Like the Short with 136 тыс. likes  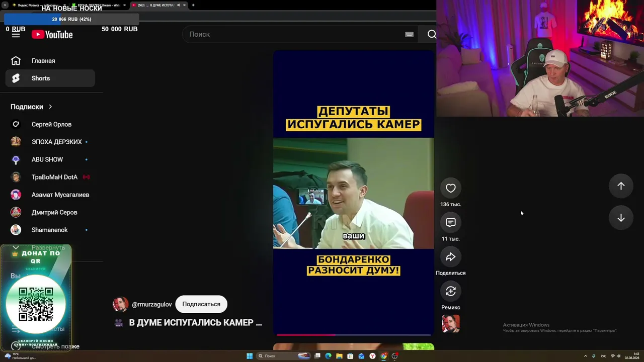point(451,188)
